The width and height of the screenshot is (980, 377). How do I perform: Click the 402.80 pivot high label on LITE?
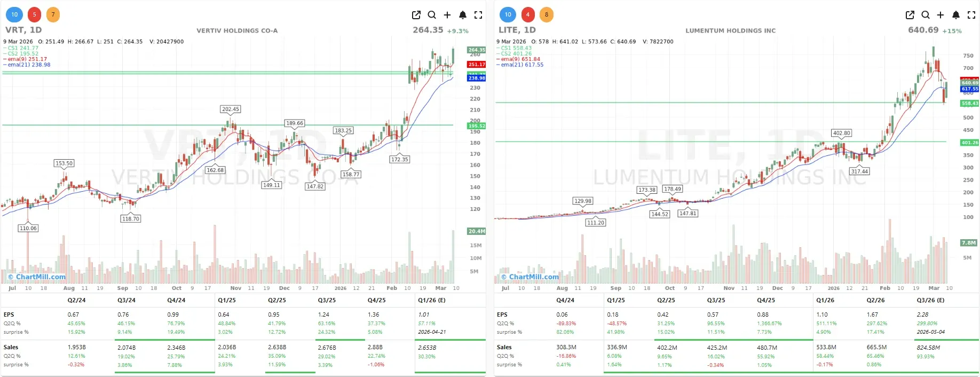point(842,133)
